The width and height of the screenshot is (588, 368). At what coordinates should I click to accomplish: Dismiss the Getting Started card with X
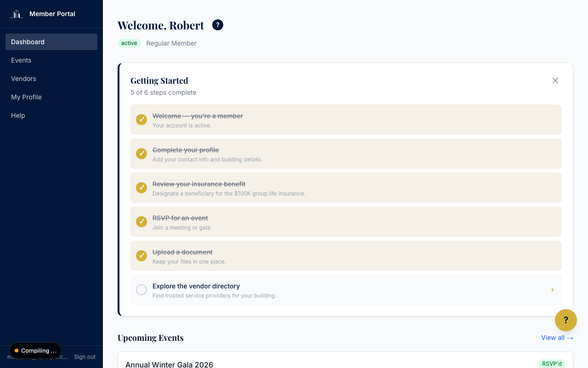[x=555, y=80]
